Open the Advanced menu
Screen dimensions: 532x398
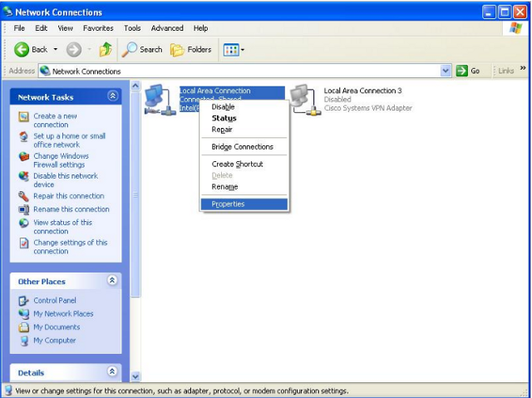pyautogui.click(x=166, y=28)
